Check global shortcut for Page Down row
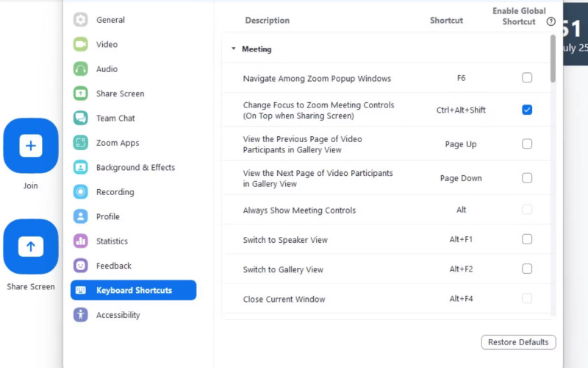This screenshot has width=588, height=368. point(527,177)
